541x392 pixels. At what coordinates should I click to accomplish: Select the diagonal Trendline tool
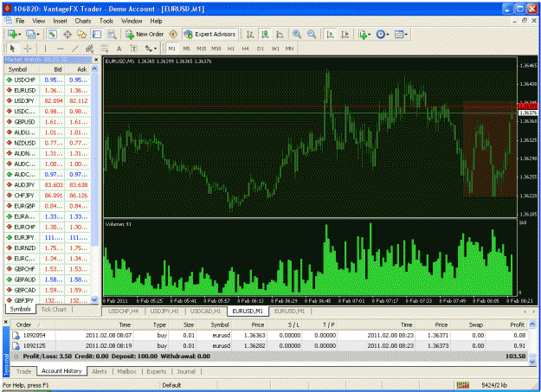74,48
